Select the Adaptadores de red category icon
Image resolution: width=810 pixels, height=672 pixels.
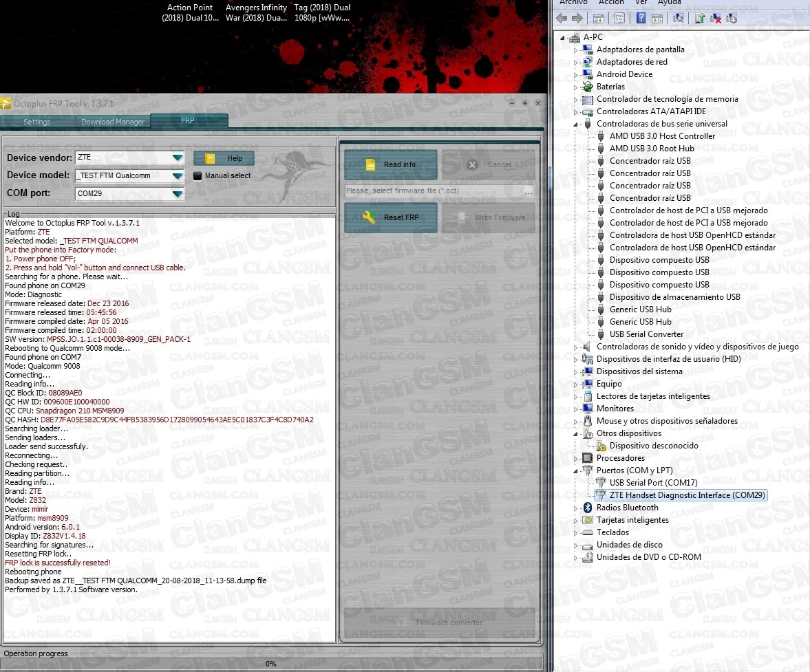587,62
